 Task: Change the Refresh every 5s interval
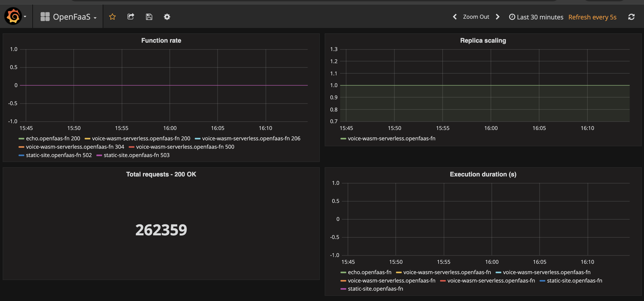[592, 17]
